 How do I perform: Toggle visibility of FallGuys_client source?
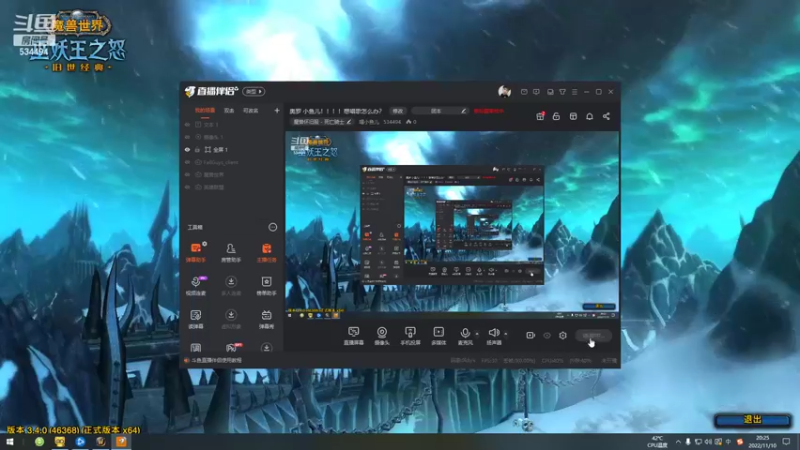pos(187,162)
